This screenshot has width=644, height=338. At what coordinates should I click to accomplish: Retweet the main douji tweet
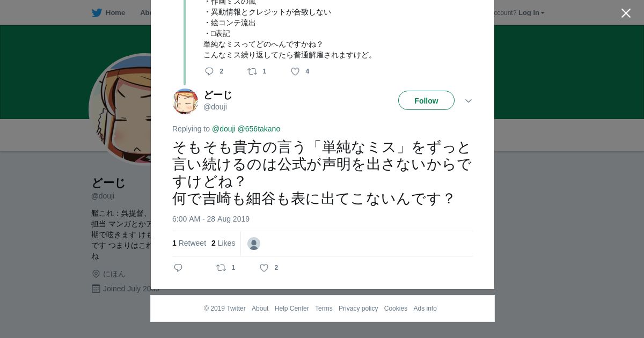pyautogui.click(x=221, y=268)
